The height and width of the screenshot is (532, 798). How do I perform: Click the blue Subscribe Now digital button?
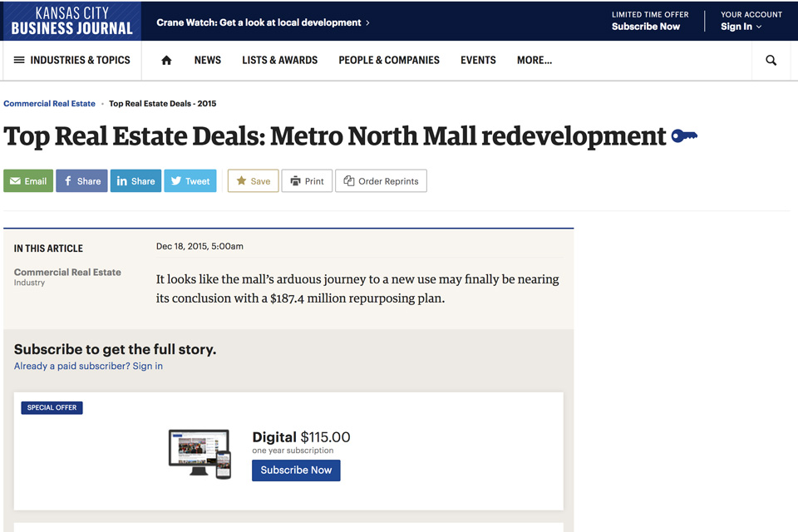click(x=296, y=470)
